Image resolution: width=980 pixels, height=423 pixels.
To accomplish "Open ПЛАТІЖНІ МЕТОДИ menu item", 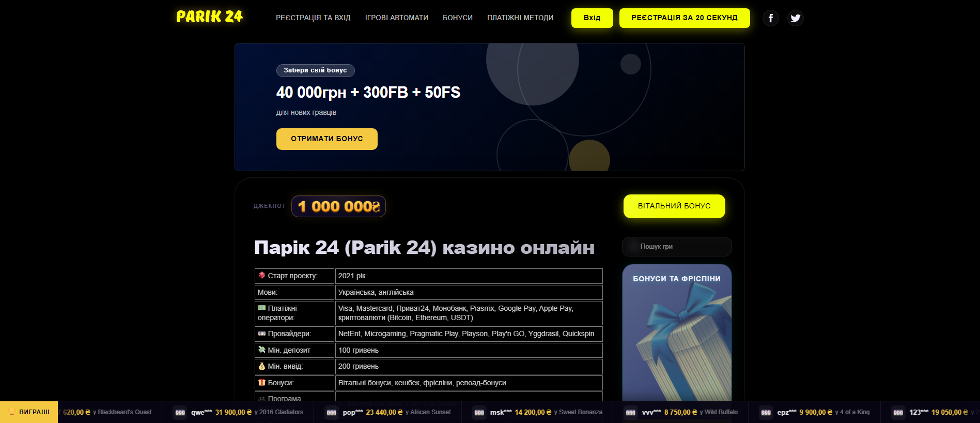I will 520,18.
